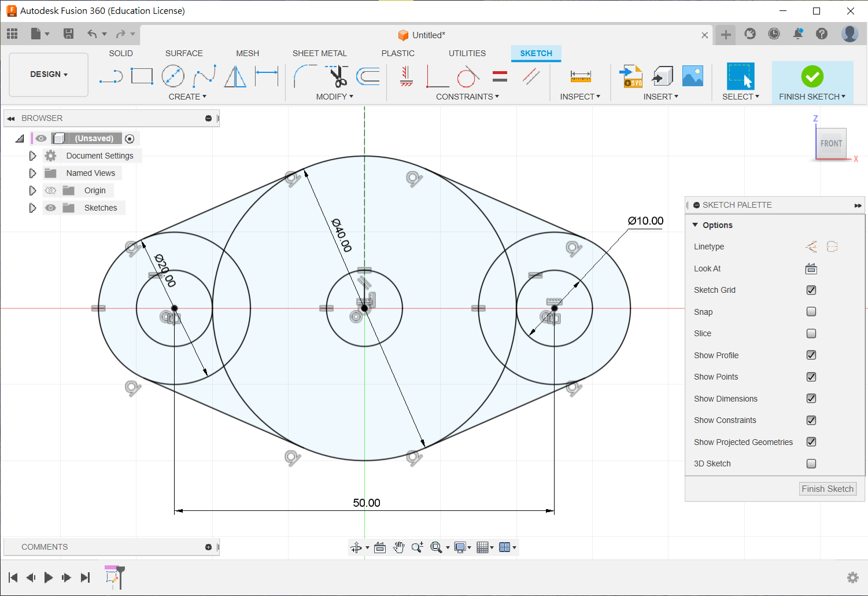The height and width of the screenshot is (596, 868).
Task: Open the Insert SVG tool
Action: (631, 76)
